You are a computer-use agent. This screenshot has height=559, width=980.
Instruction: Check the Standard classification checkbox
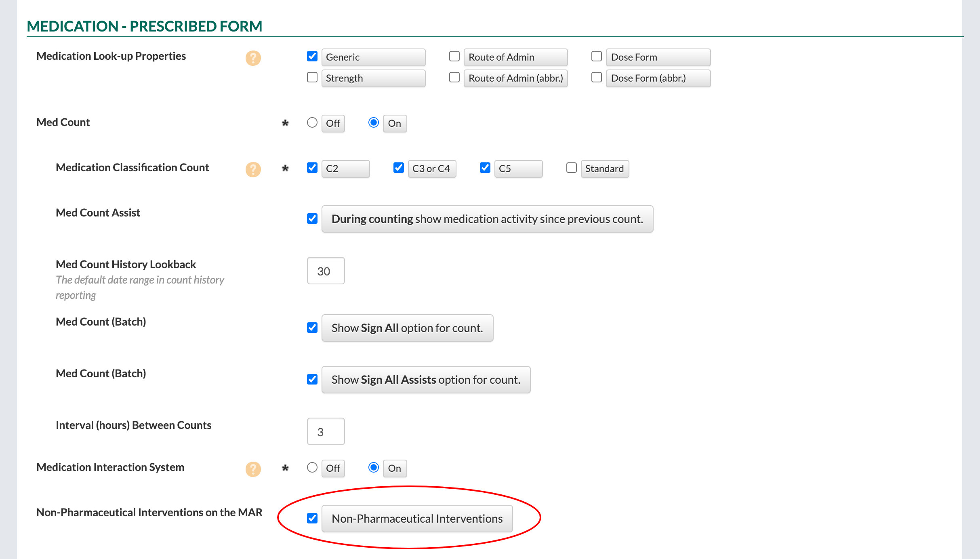571,168
